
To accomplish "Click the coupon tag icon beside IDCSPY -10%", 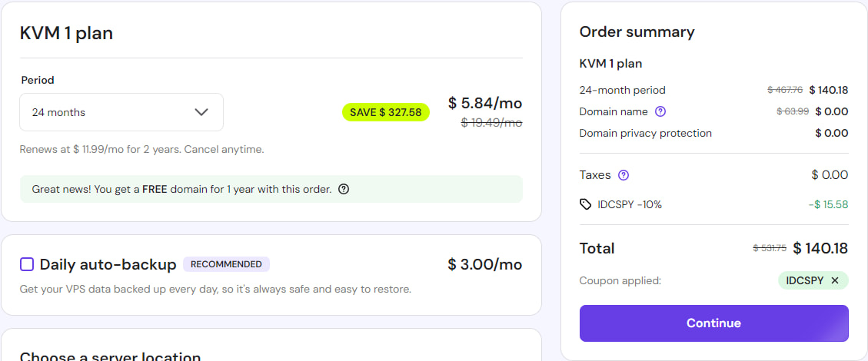I will tap(586, 204).
